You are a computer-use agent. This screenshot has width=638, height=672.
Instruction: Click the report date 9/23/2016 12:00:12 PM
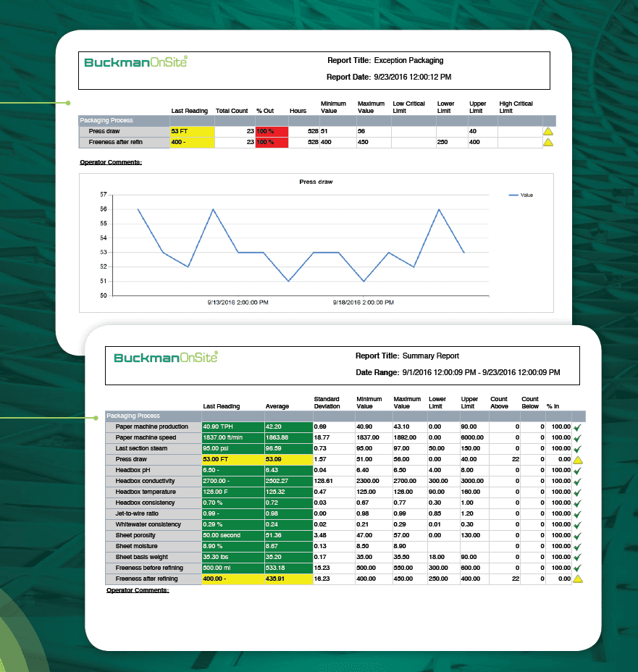[x=412, y=77]
